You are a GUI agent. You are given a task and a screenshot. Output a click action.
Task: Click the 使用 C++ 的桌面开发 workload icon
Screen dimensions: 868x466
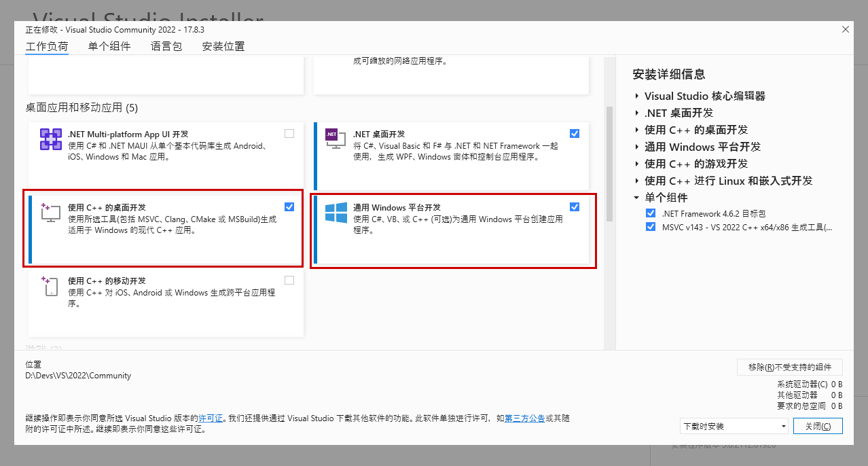click(51, 212)
